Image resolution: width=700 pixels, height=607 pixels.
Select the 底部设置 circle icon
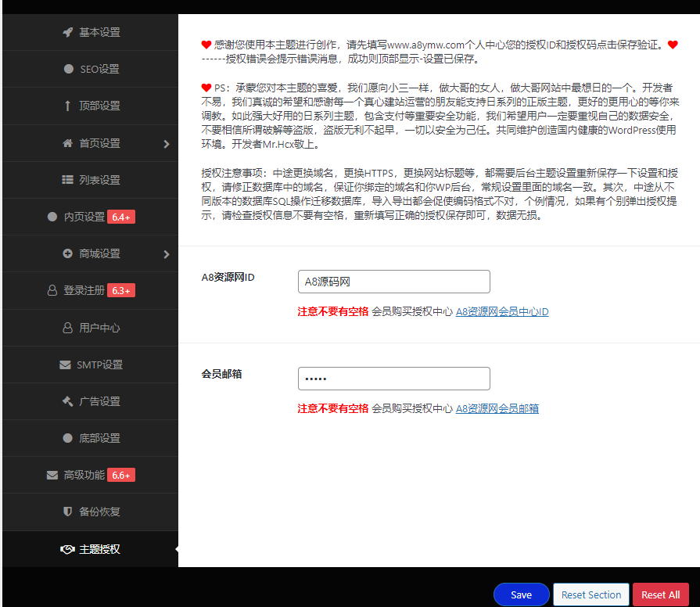pyautogui.click(x=68, y=438)
